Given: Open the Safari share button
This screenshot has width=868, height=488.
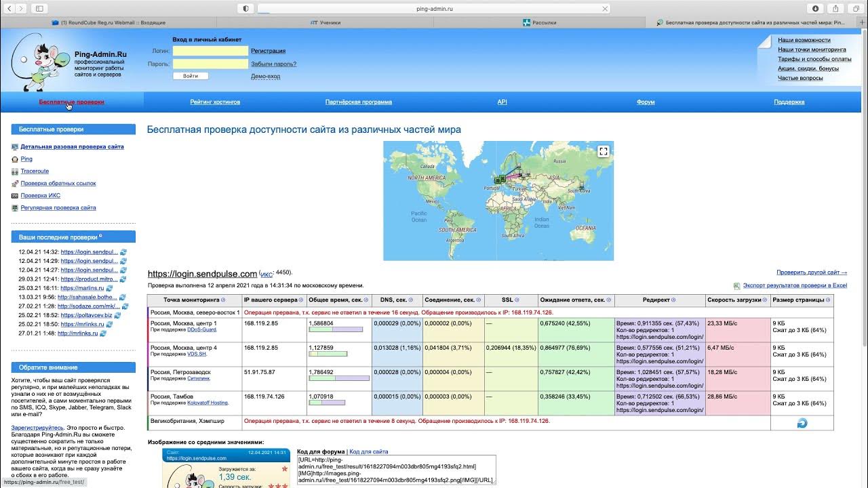Looking at the screenshot, I should 835,8.
